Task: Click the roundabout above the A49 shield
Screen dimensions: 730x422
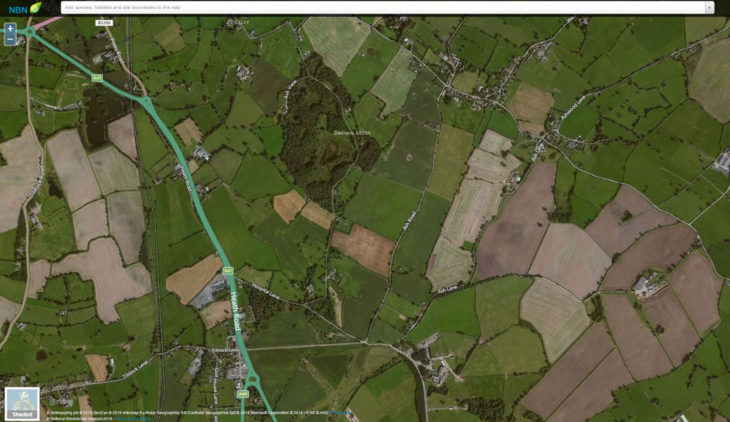Action: tap(252, 379)
